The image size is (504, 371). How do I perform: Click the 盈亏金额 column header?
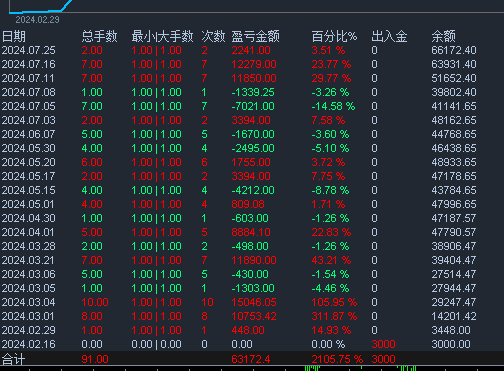tap(255, 36)
